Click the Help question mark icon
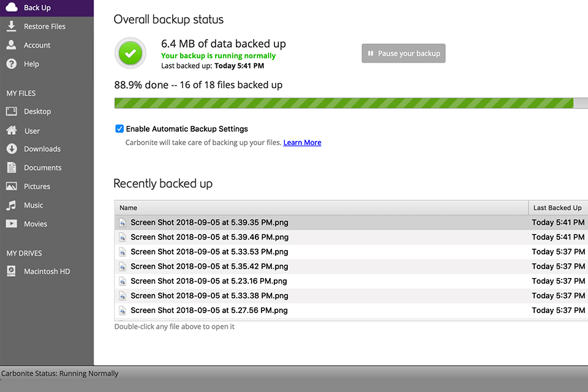 click(x=11, y=64)
